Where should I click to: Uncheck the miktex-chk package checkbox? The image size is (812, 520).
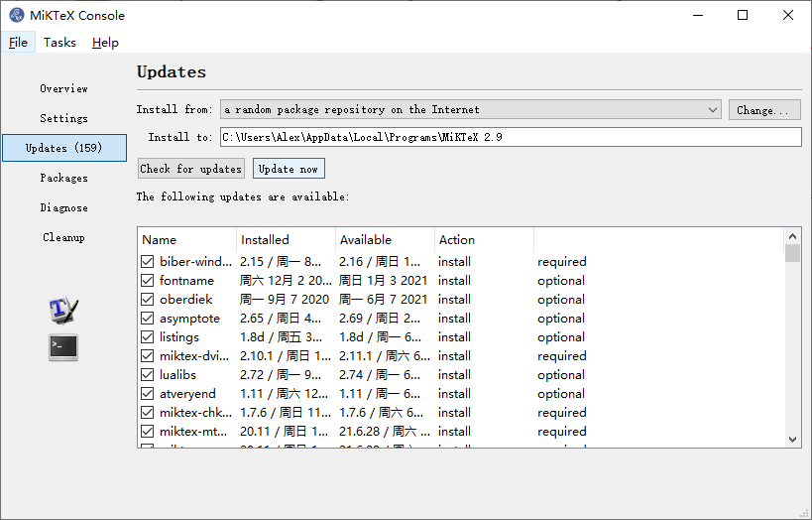tap(147, 413)
